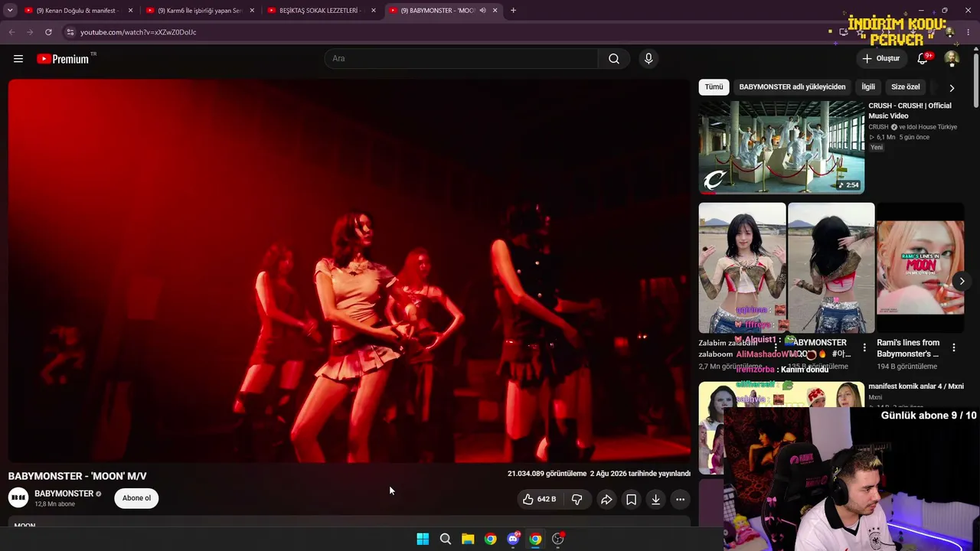Open the Zalabim zalabim Shorts thumbnail
Viewport: 980px width, 551px height.
point(742,268)
